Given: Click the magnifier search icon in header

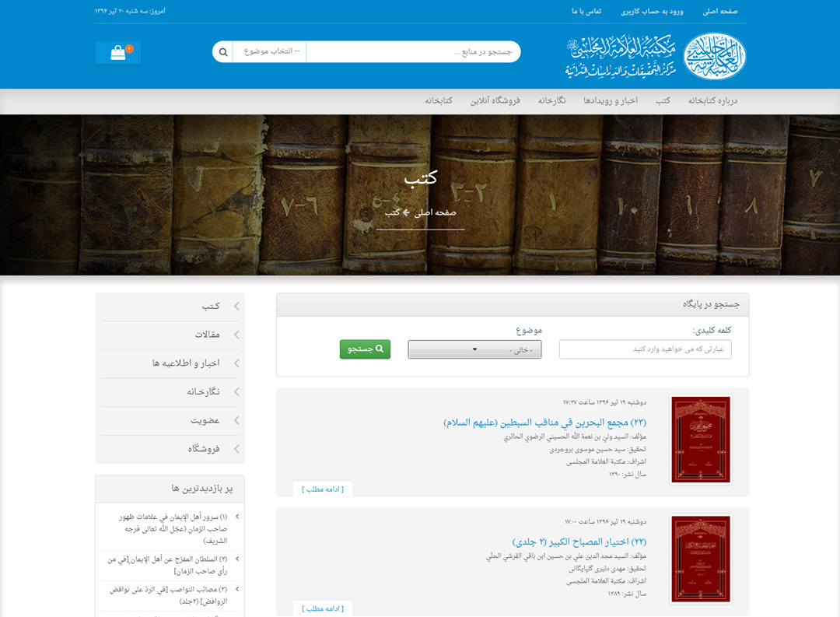Looking at the screenshot, I should click(223, 52).
